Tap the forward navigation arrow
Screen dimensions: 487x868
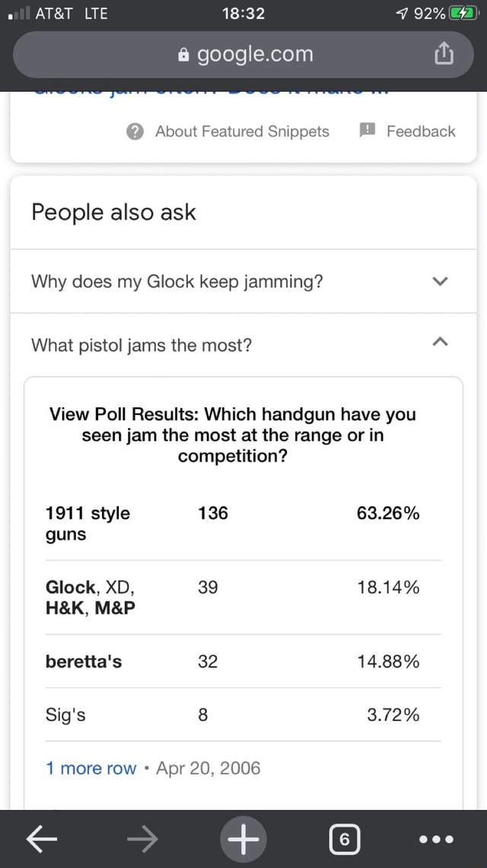tap(142, 839)
